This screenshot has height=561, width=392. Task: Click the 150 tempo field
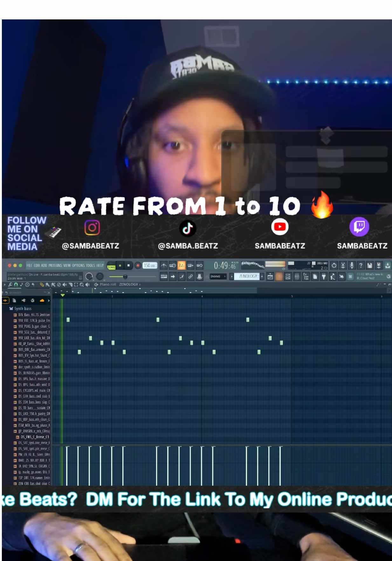click(x=150, y=265)
